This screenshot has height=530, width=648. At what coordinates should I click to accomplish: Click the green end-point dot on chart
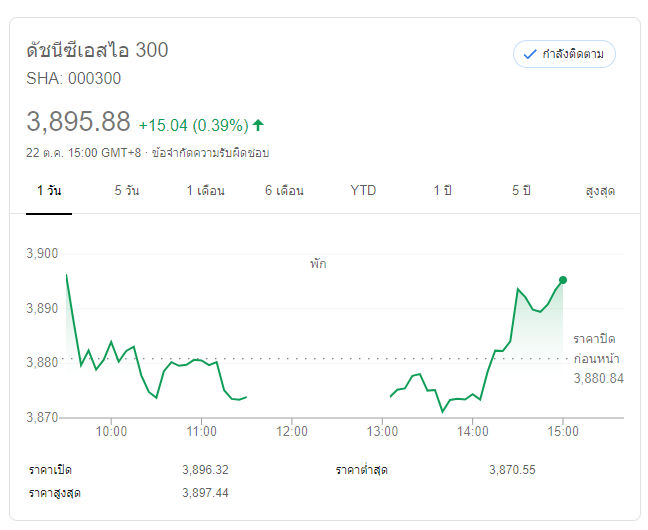pyautogui.click(x=563, y=280)
